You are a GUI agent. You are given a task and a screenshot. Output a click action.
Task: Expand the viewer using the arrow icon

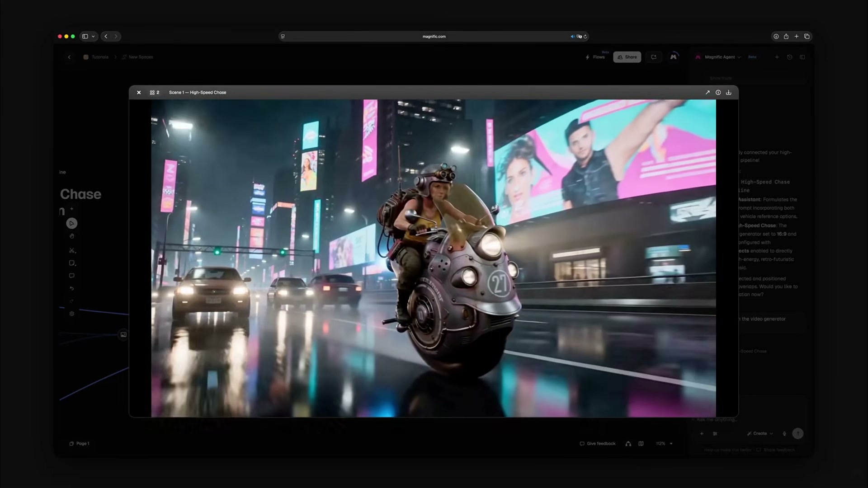tap(708, 92)
